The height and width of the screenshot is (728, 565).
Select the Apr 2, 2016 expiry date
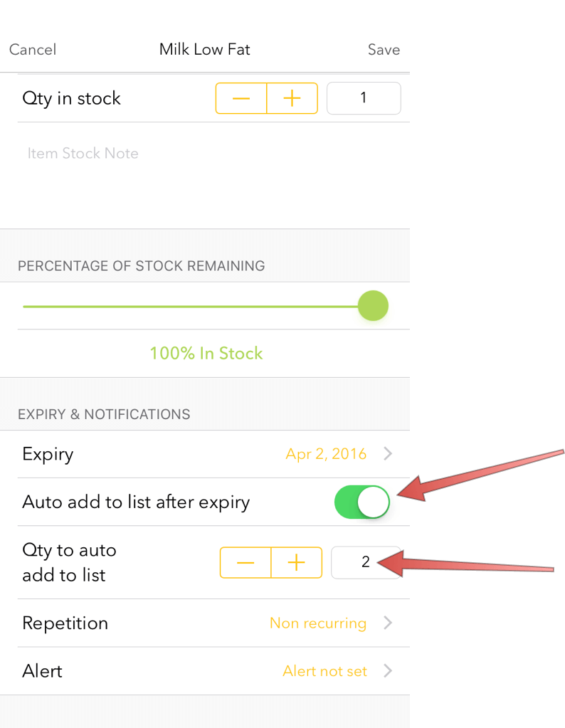(326, 454)
